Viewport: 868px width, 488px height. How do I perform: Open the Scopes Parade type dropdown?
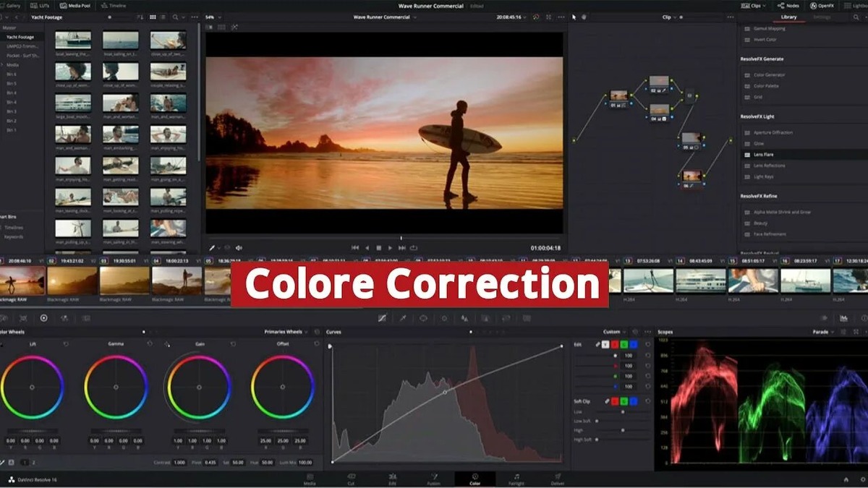(x=823, y=332)
